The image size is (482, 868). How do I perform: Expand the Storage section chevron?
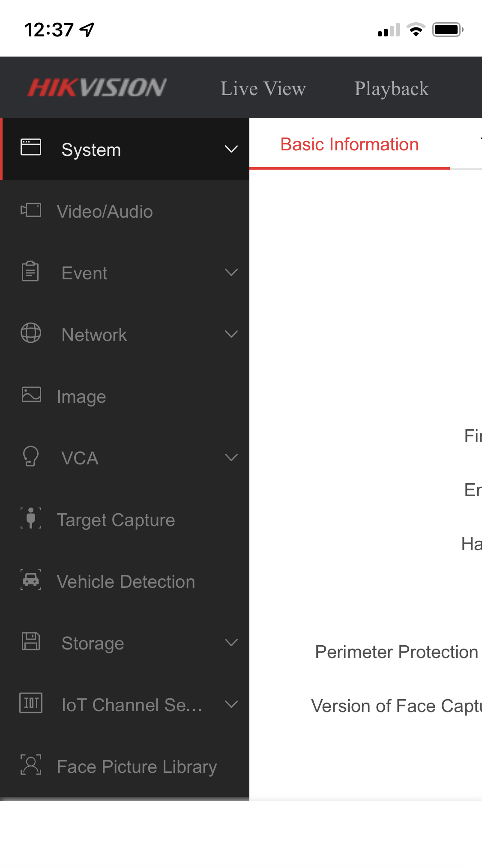pos(231,643)
